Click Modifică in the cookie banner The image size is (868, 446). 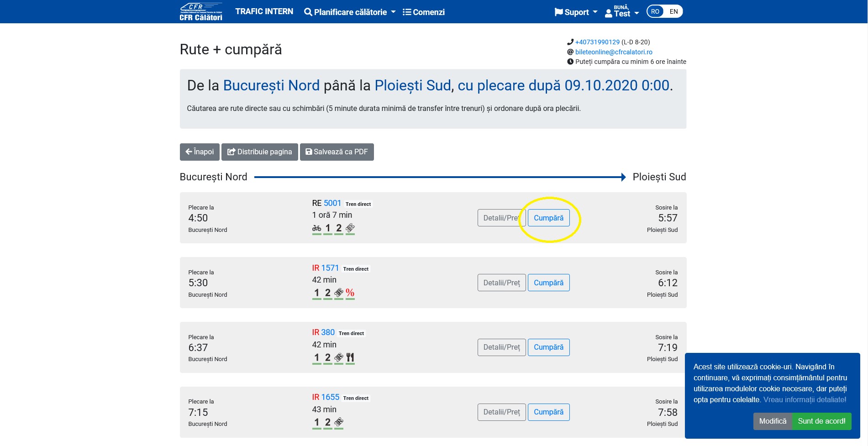point(773,421)
